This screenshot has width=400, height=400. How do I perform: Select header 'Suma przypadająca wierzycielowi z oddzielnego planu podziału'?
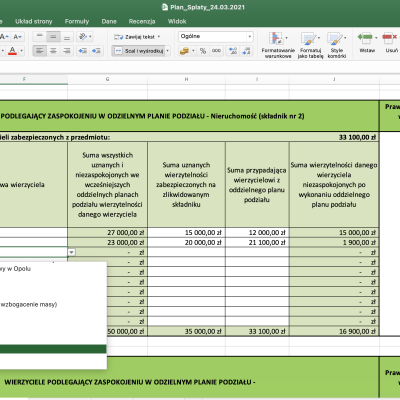coord(257,185)
